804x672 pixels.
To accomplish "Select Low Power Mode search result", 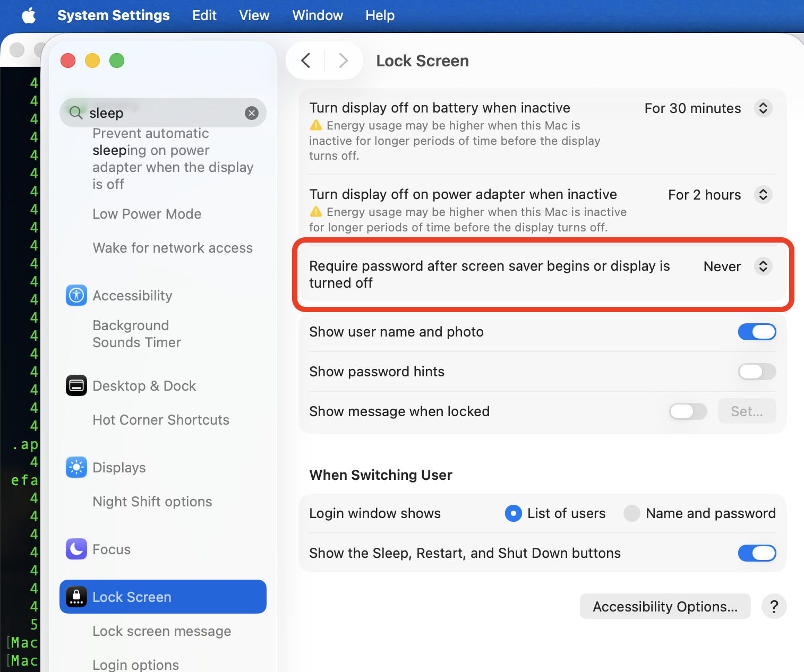I will 147,214.
